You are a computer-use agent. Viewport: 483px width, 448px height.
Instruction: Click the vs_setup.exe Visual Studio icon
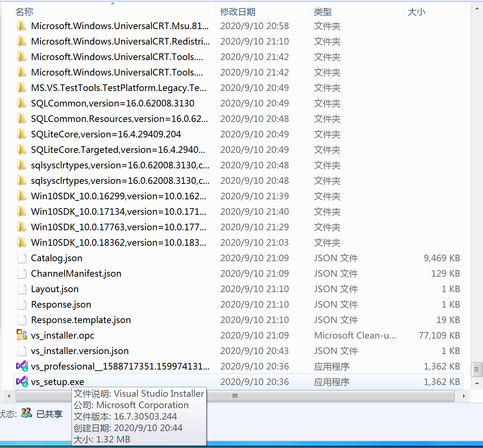click(22, 382)
